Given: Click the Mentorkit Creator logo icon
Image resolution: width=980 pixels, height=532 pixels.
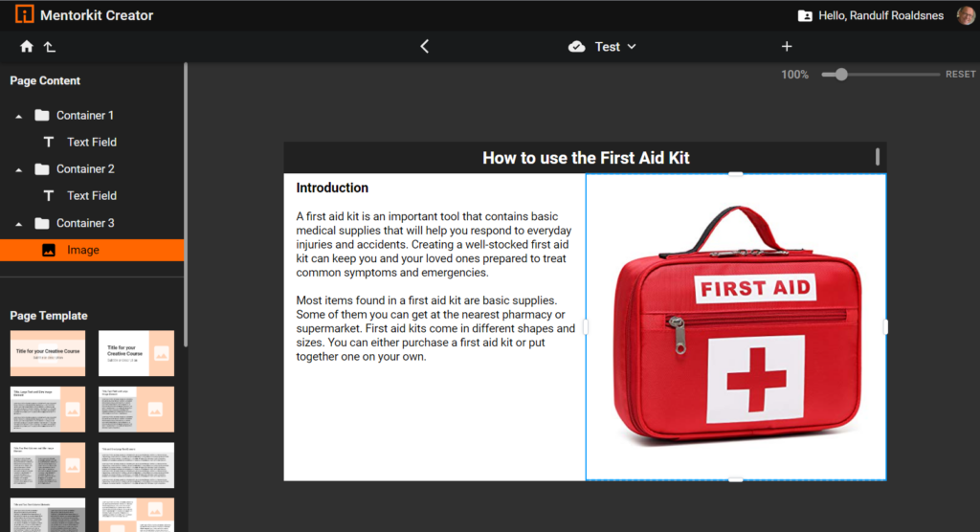Looking at the screenshot, I should coord(24,14).
